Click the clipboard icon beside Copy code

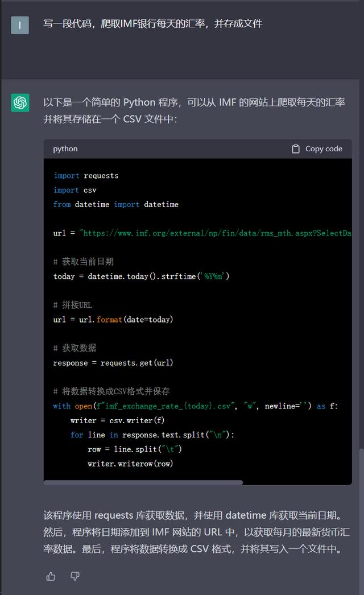[296, 149]
